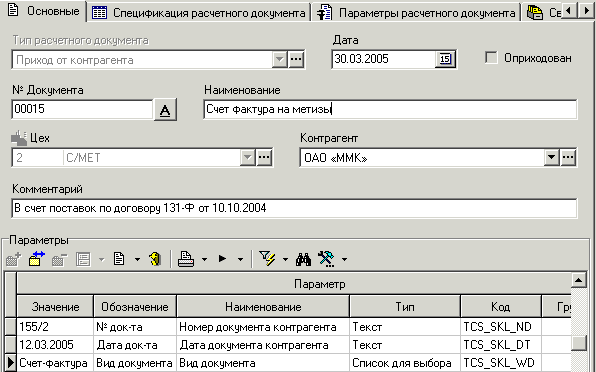Click the TCS_SKL_DT code cell

(x=501, y=345)
